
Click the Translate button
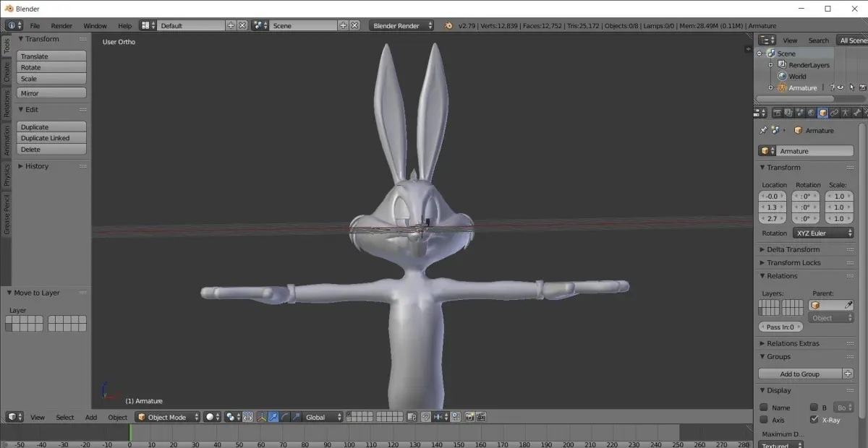pyautogui.click(x=51, y=56)
